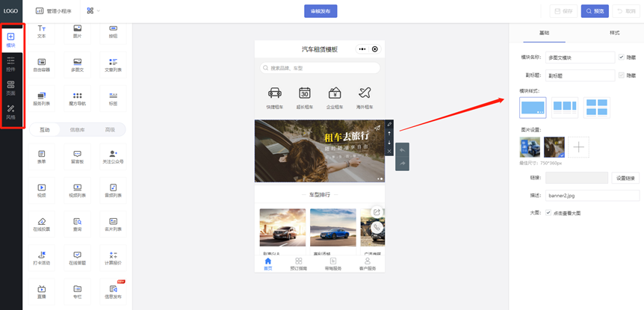644x310 pixels.
Task: Click the 保存 button
Action: pos(563,11)
